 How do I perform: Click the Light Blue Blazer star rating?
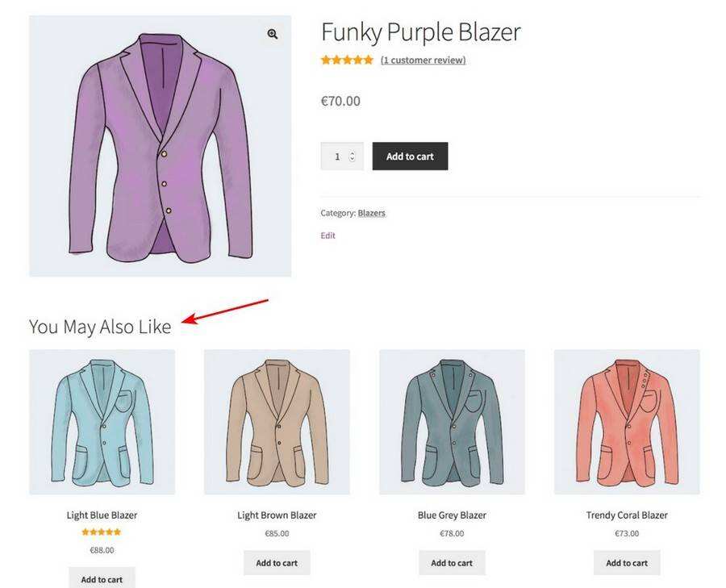tap(102, 532)
